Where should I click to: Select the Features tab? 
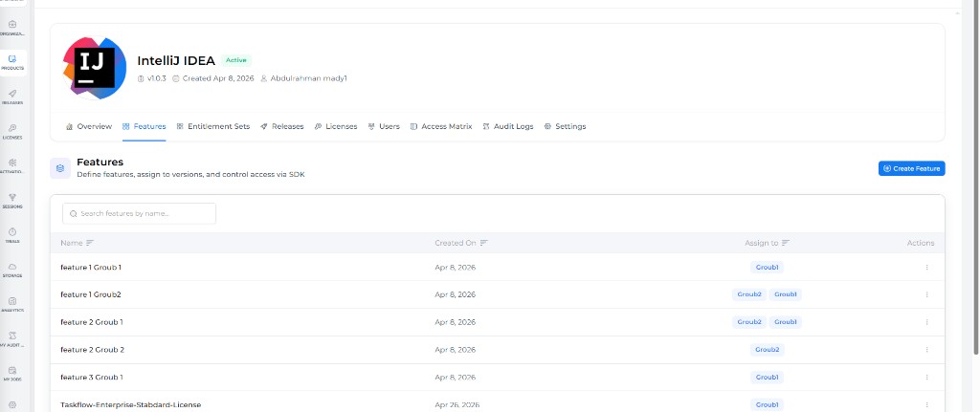point(145,126)
